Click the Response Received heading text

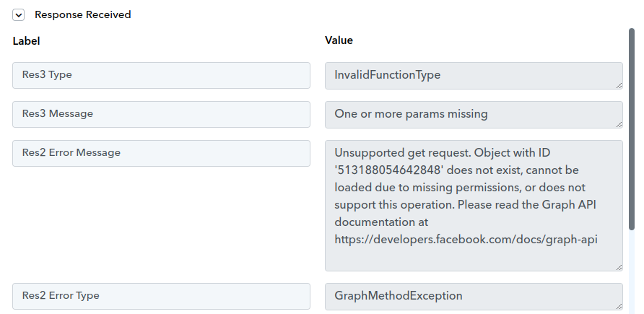point(83,14)
